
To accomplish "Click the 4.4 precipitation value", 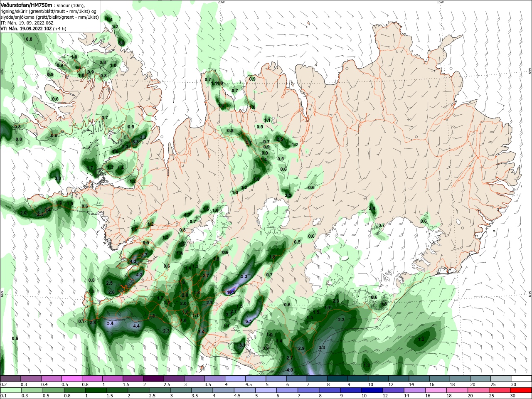I will tap(136, 326).
